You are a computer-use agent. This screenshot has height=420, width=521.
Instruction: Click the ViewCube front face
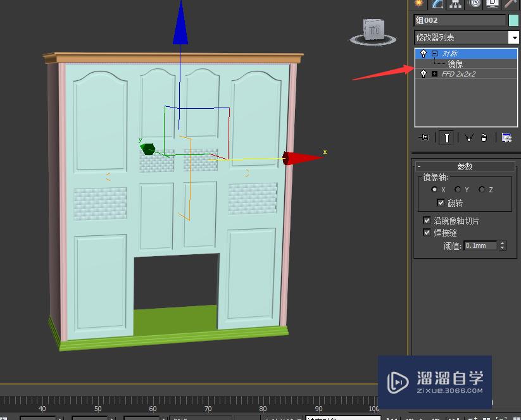click(373, 30)
